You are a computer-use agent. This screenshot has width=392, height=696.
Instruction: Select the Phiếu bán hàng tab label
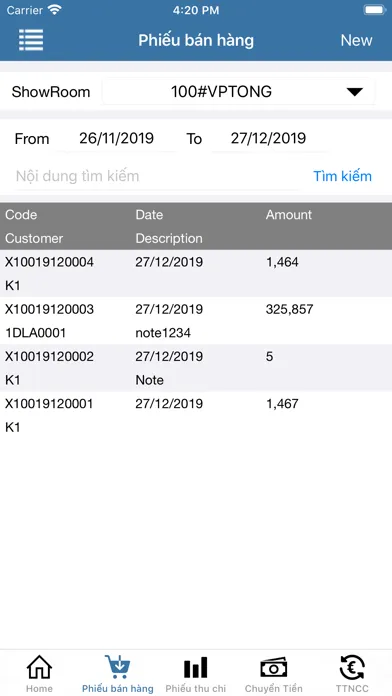[x=118, y=688]
